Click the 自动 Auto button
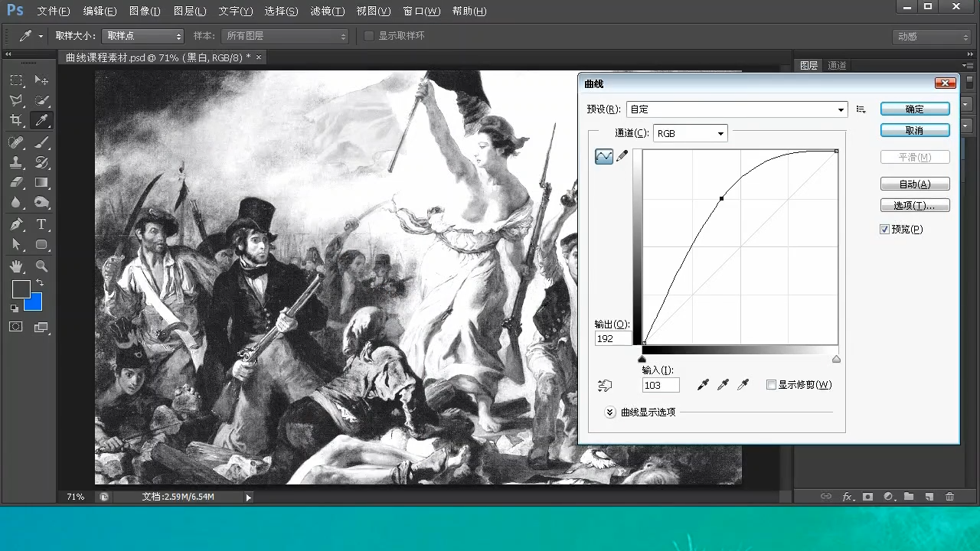The height and width of the screenshot is (551, 980). pyautogui.click(x=915, y=184)
